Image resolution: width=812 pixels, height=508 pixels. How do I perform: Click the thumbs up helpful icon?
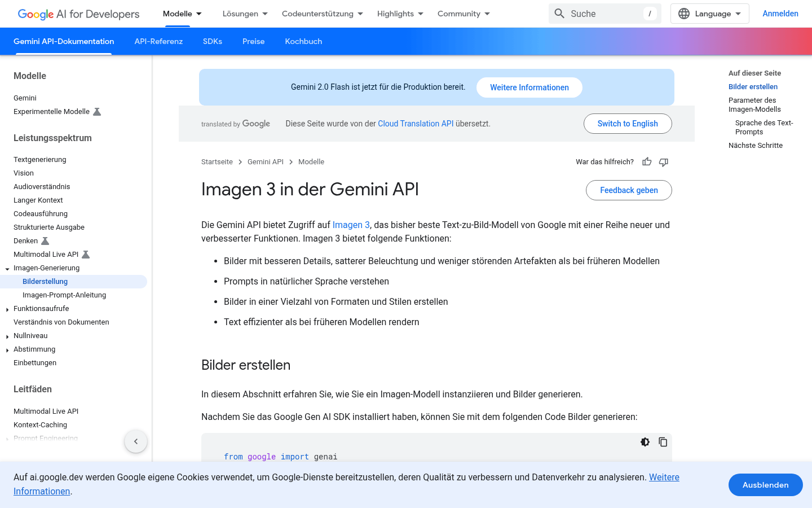pyautogui.click(x=647, y=162)
